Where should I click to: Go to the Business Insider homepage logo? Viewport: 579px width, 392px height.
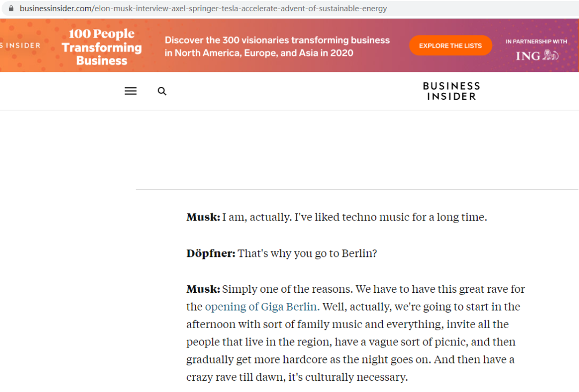pos(451,91)
